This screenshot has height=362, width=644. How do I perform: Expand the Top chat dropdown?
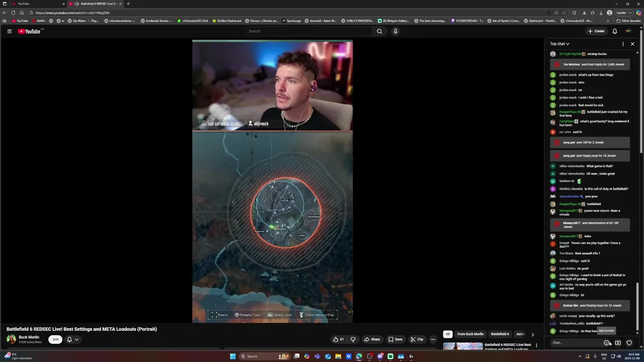(x=559, y=44)
